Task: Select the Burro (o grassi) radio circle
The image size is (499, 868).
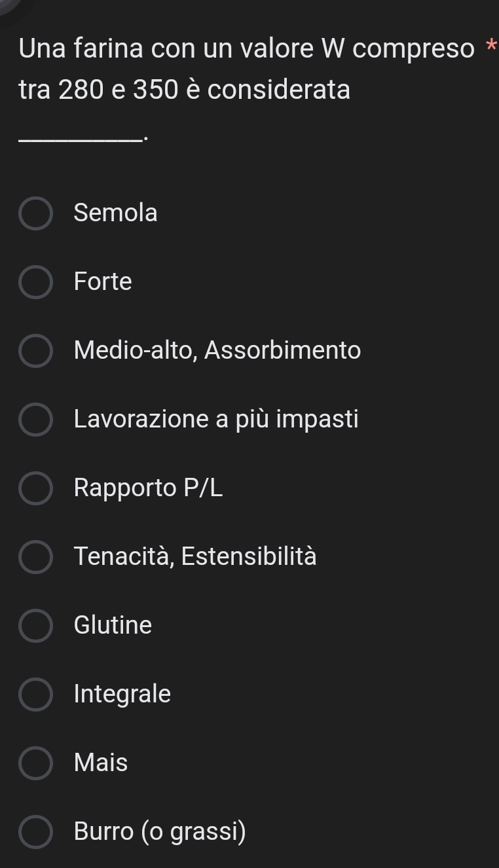Action: (35, 832)
